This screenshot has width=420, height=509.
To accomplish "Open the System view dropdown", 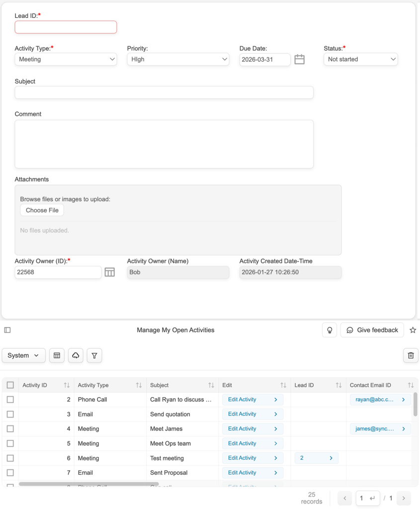I will pos(23,355).
